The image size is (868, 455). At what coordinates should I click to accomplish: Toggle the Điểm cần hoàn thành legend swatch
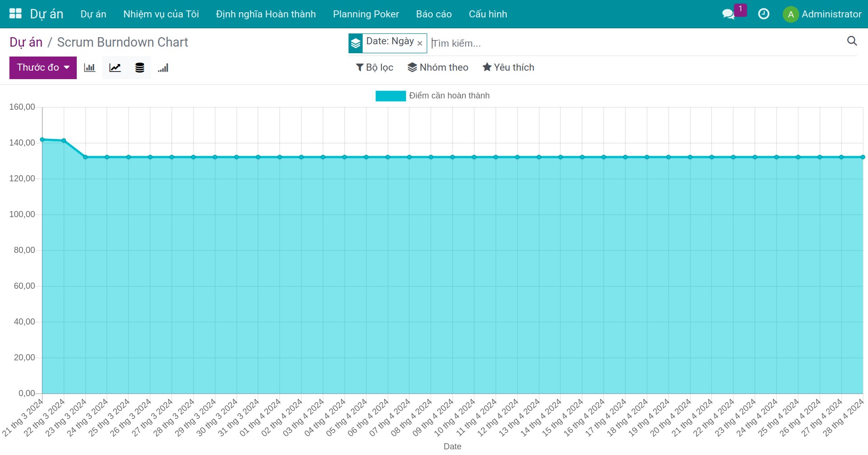tap(390, 96)
